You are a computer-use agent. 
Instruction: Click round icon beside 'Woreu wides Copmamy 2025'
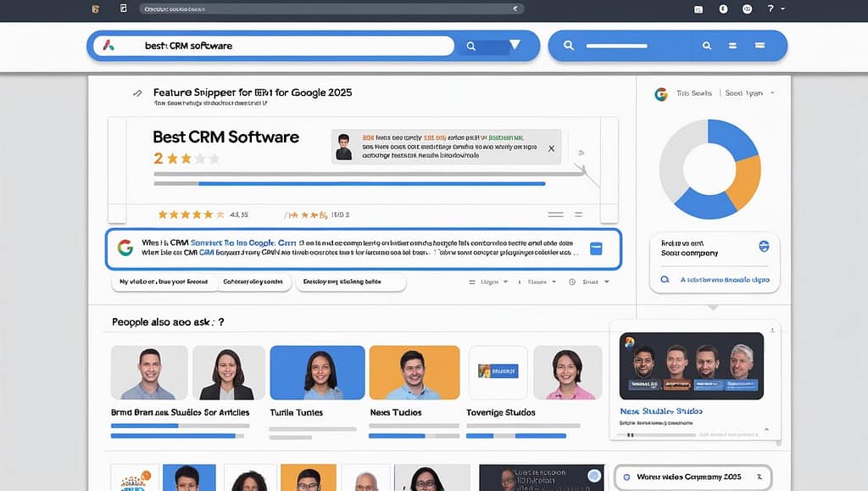click(626, 477)
